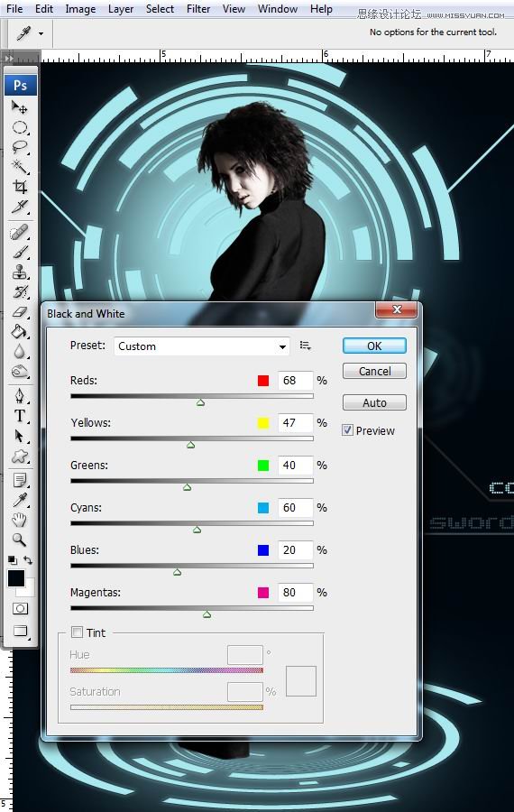Select the Hand tool

click(20, 520)
